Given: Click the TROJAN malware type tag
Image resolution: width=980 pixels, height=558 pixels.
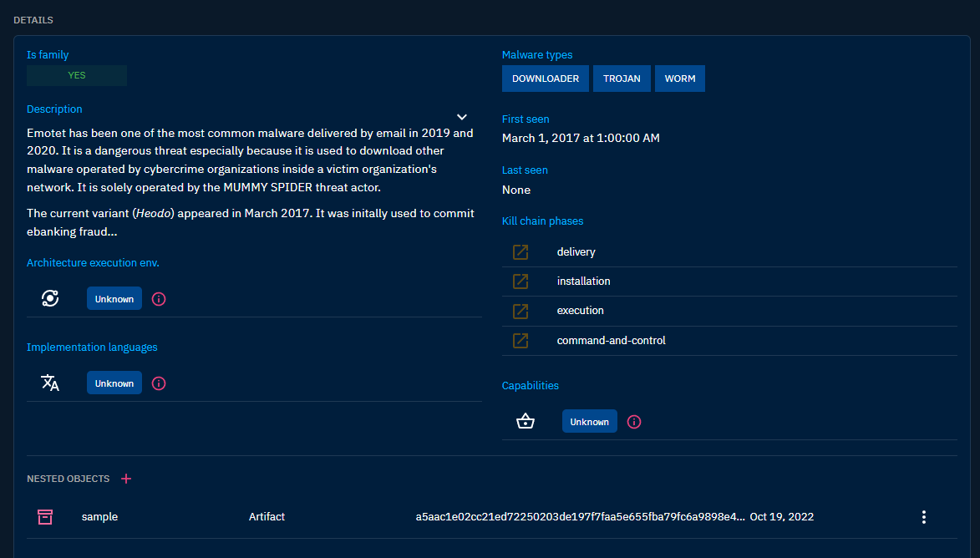Looking at the screenshot, I should pyautogui.click(x=622, y=79).
